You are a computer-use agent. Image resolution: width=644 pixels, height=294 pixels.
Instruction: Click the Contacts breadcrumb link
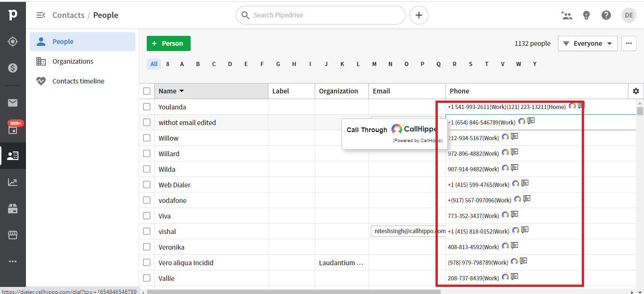click(x=68, y=15)
